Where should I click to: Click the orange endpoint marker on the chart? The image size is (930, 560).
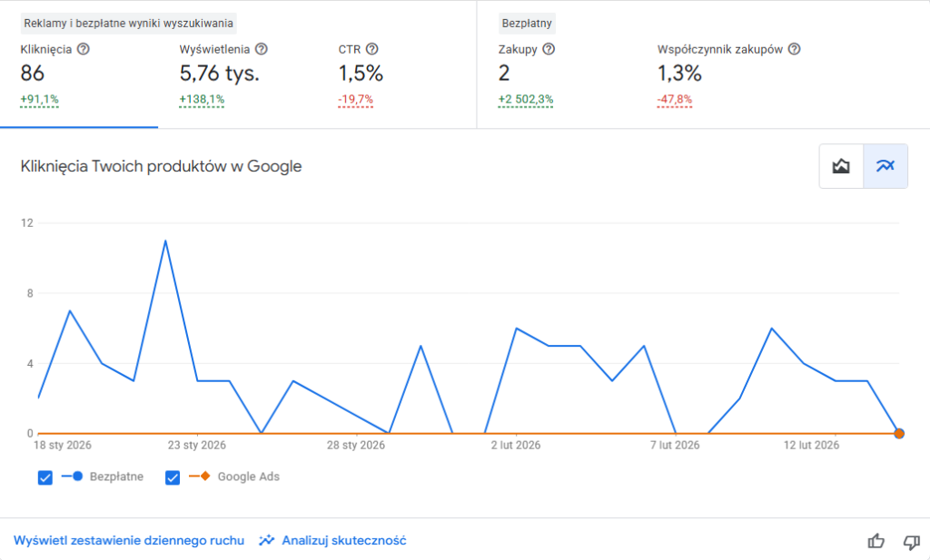899,434
